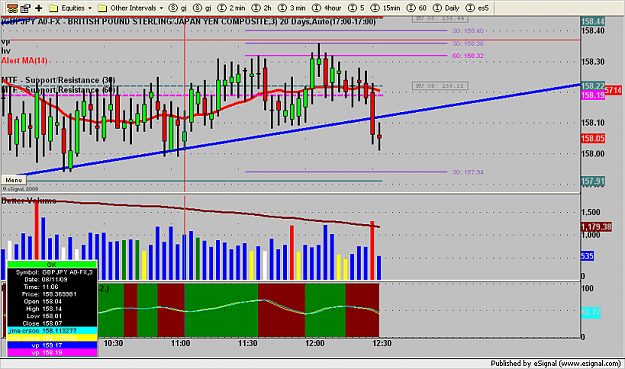Select the red Alert MA line
Image resolution: width=625 pixels, height=369 pixels.
pyautogui.click(x=239, y=104)
